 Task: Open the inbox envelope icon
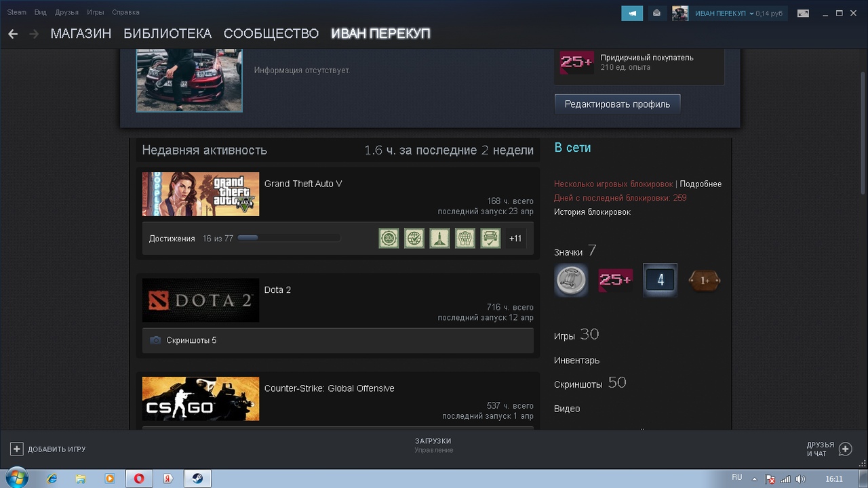pos(656,13)
